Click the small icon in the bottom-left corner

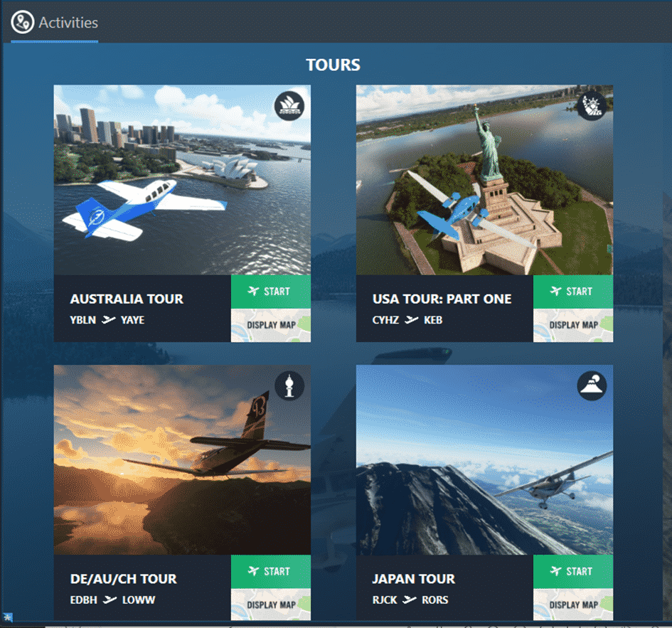7,617
